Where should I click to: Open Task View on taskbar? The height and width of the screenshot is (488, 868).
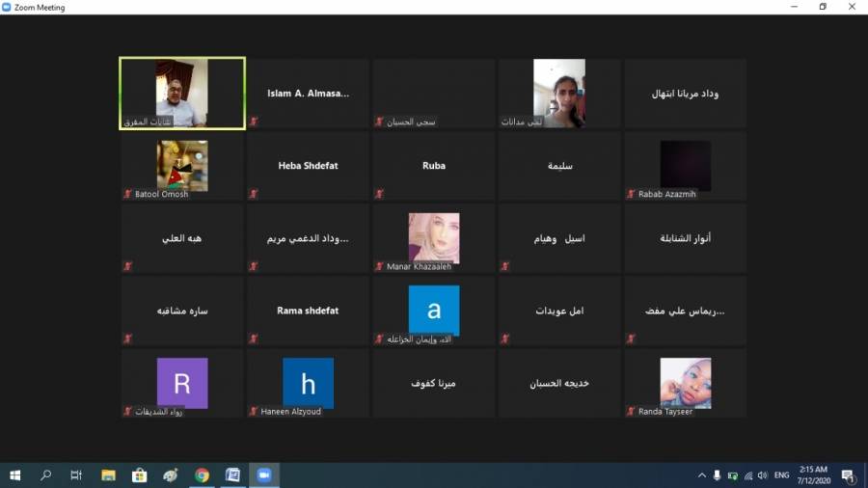[x=76, y=475]
